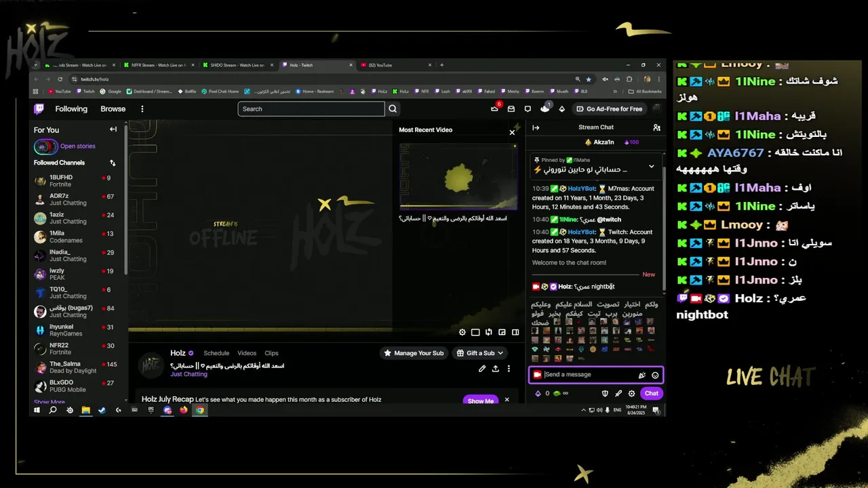868x488 pixels.
Task: Open the Clips tab on channel
Action: point(271,353)
